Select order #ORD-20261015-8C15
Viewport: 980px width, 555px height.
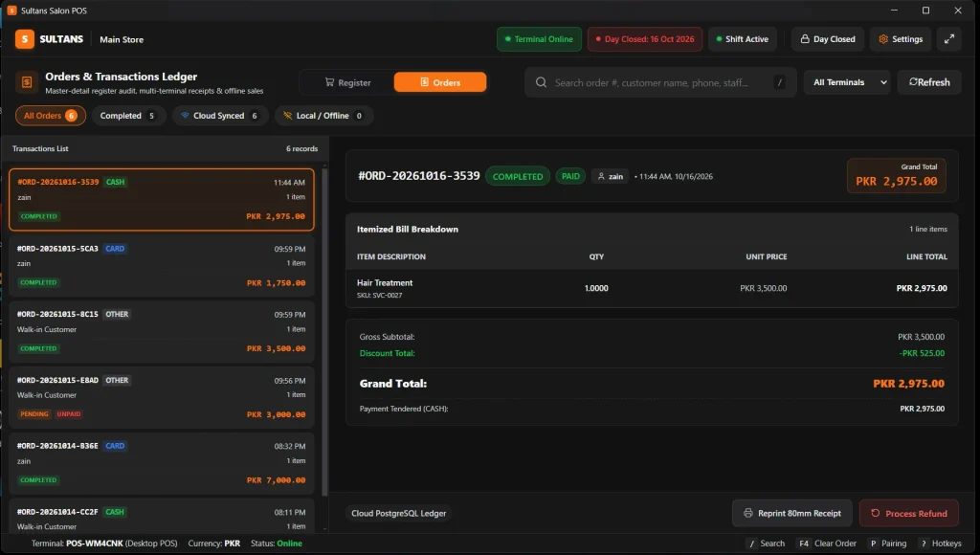(x=161, y=331)
